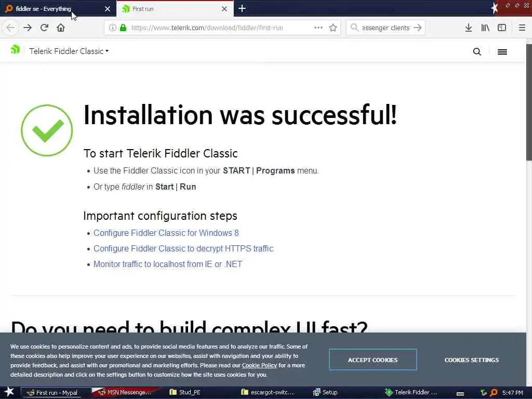Image resolution: width=532 pixels, height=399 pixels.
Task: Switch to MSN Messenger taskbar window
Action: [x=126, y=393]
